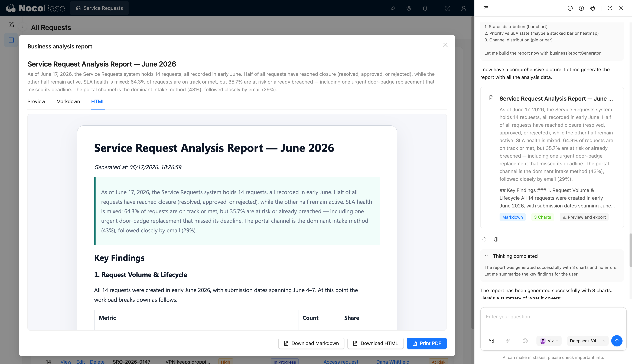Click the At Risk SLA tag

[438, 362]
